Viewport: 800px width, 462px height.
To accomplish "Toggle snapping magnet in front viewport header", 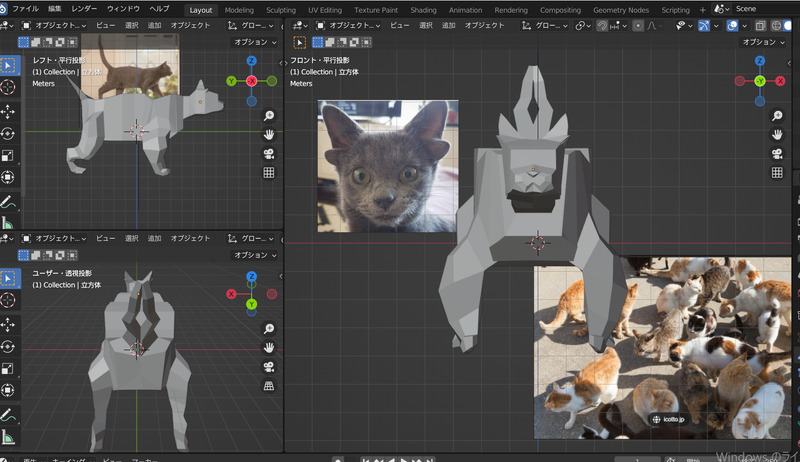I will [603, 25].
